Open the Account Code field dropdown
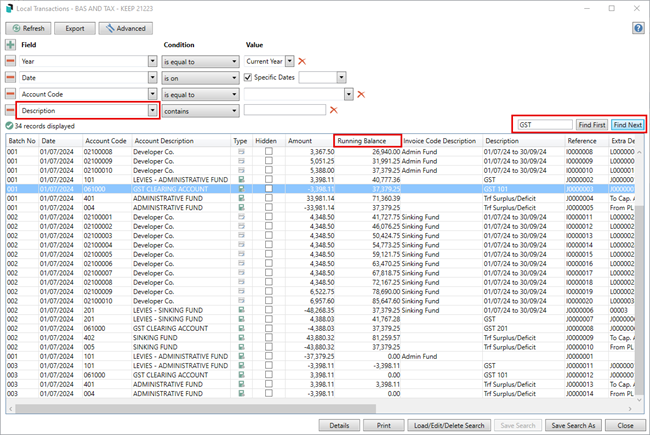 [x=153, y=94]
